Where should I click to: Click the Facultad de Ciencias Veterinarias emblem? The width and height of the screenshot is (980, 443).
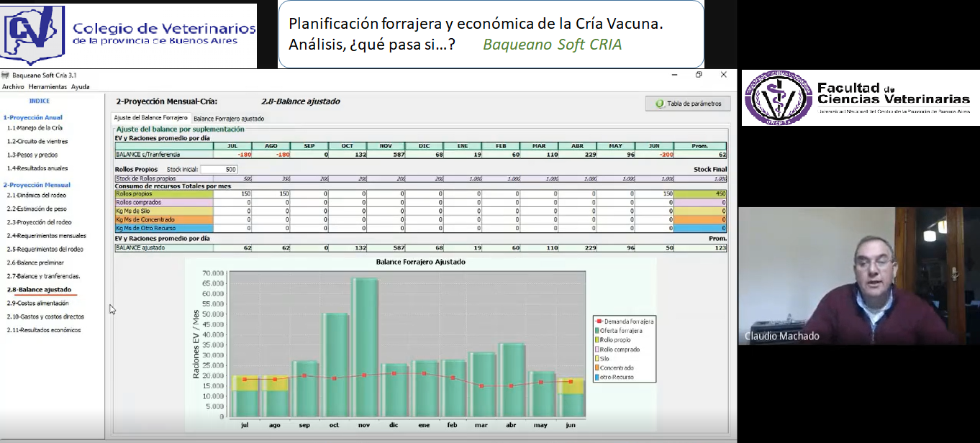[x=778, y=97]
